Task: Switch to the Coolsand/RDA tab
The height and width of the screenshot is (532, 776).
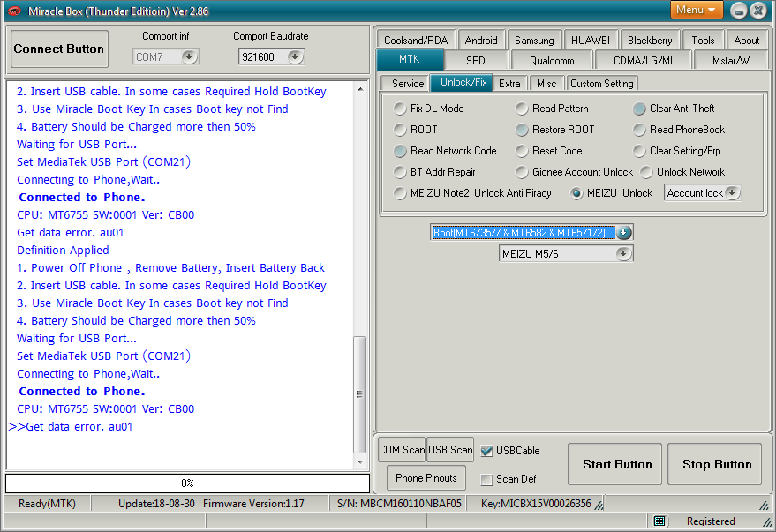Action: pos(416,40)
